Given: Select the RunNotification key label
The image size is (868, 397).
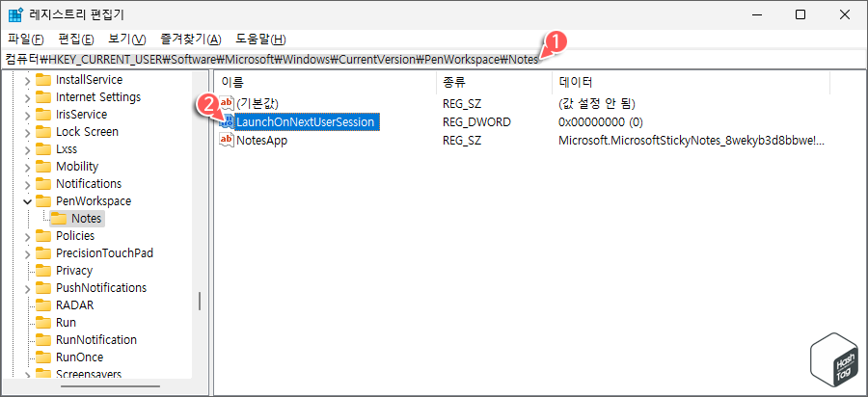Looking at the screenshot, I should 96,340.
